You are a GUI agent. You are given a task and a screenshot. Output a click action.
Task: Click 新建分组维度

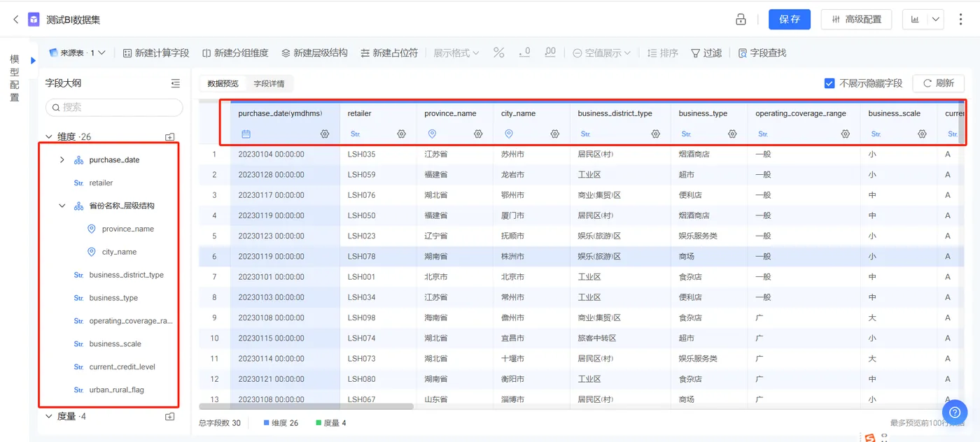point(235,53)
